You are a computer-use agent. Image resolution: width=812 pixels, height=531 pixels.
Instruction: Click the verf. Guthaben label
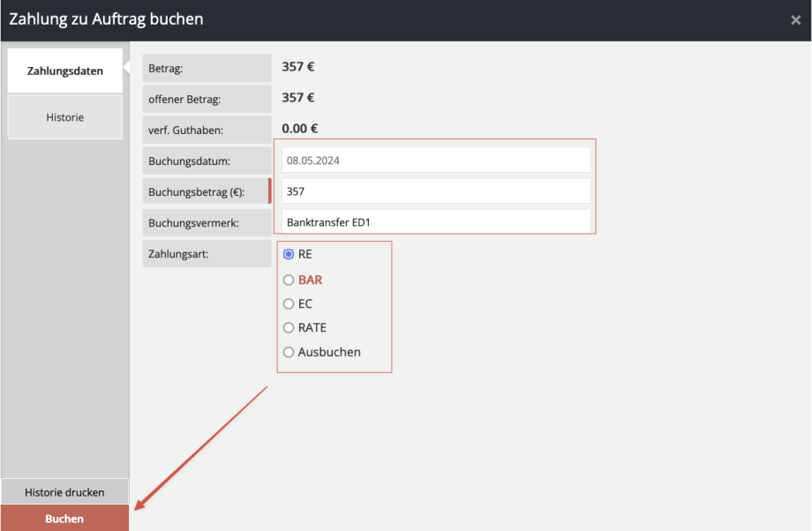pyautogui.click(x=207, y=130)
